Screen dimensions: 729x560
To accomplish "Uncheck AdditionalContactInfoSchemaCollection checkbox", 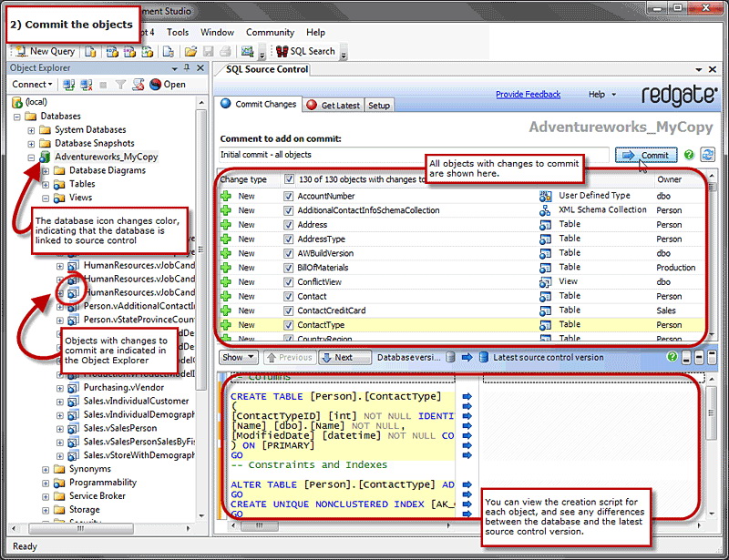I will (x=288, y=210).
